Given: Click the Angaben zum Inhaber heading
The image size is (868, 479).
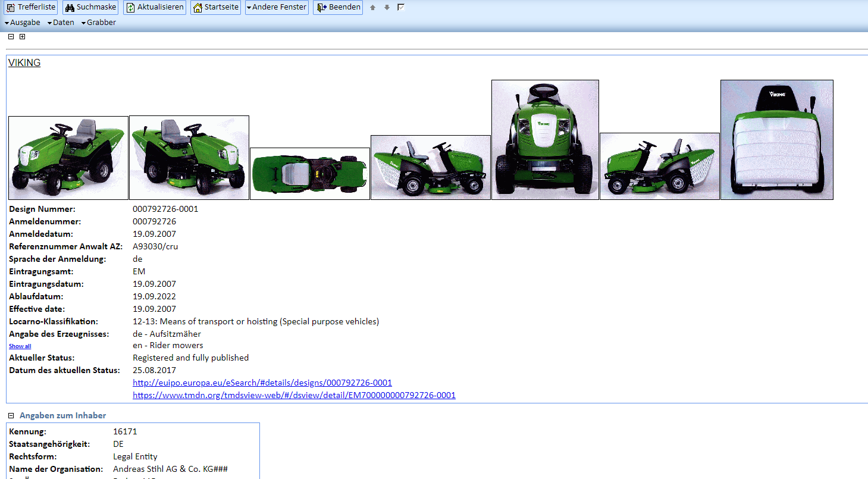Looking at the screenshot, I should (62, 415).
